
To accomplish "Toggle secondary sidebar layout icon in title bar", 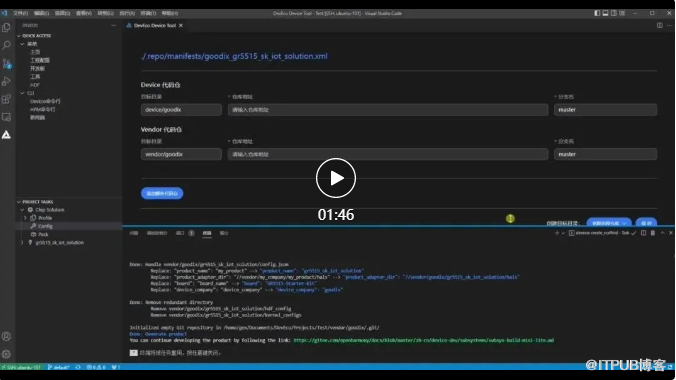I will [x=613, y=13].
